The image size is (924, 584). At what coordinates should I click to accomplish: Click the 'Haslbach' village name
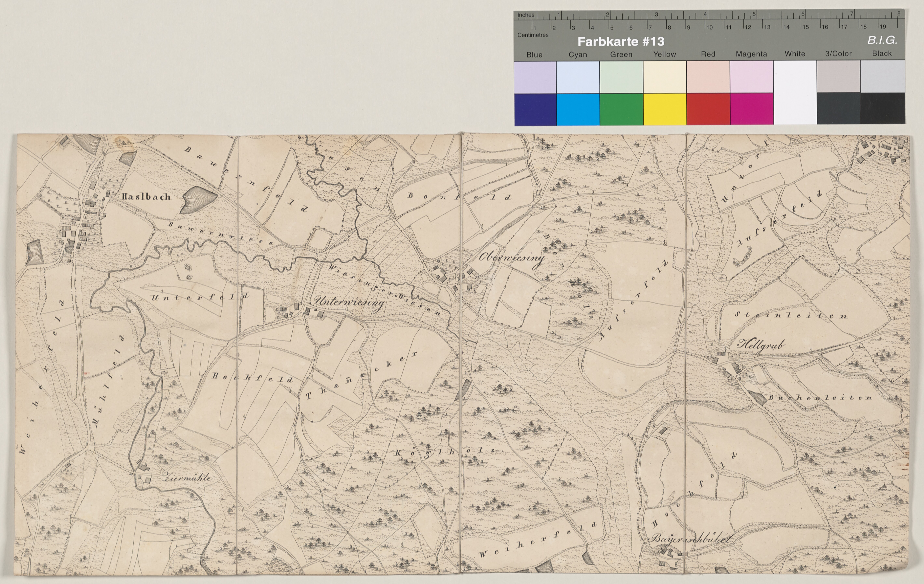pyautogui.click(x=146, y=197)
